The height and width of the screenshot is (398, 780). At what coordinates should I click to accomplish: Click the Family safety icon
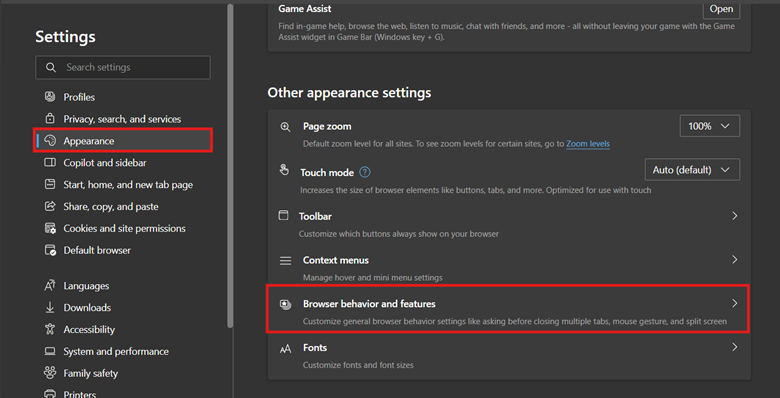(x=50, y=373)
